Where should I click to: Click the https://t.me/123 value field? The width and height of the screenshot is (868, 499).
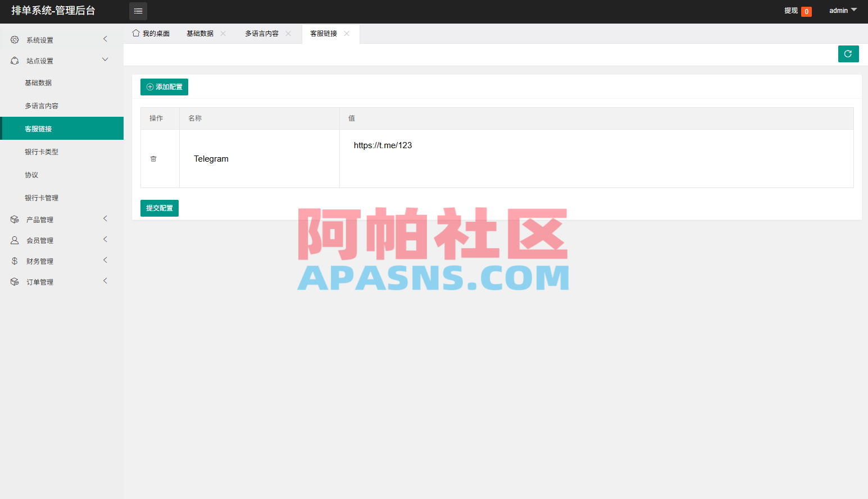(x=597, y=158)
